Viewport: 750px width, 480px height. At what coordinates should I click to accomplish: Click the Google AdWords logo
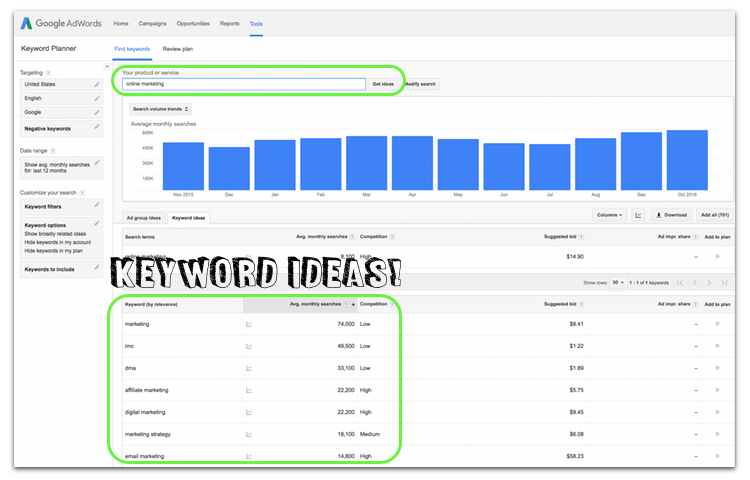pyautogui.click(x=61, y=23)
